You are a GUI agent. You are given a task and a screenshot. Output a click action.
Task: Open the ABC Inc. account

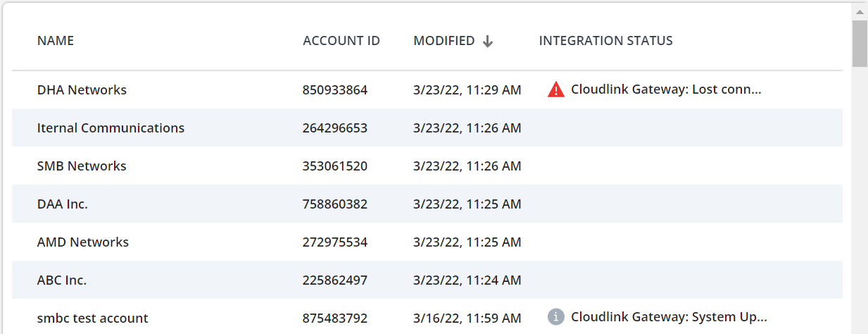pos(62,280)
